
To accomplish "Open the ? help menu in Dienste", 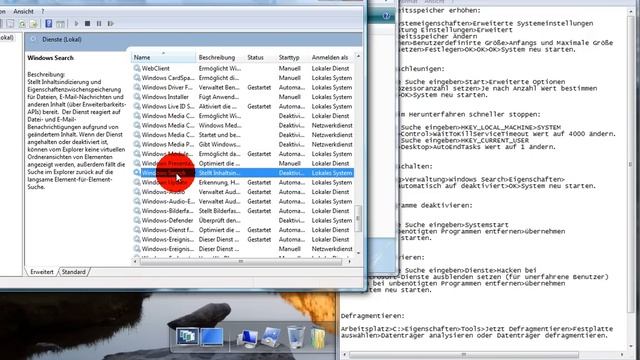I will [42, 11].
